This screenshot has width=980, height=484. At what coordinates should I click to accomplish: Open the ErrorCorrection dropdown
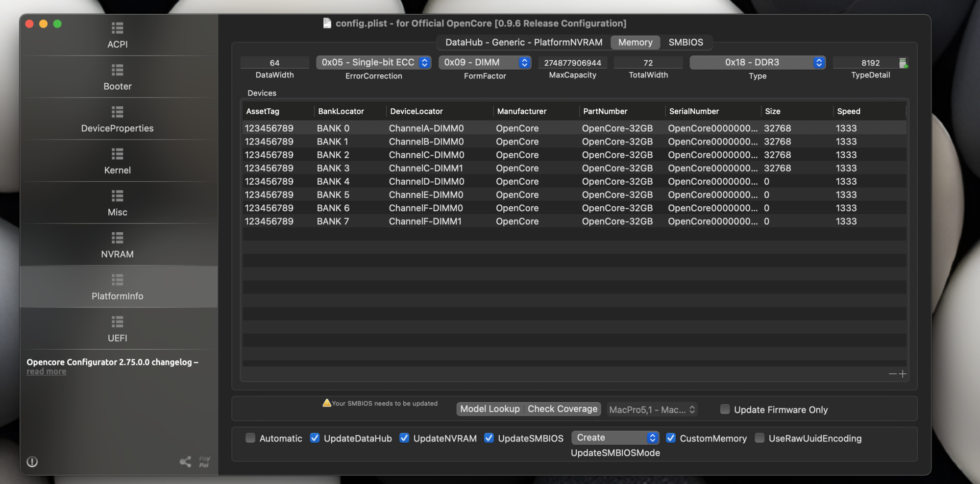click(373, 62)
